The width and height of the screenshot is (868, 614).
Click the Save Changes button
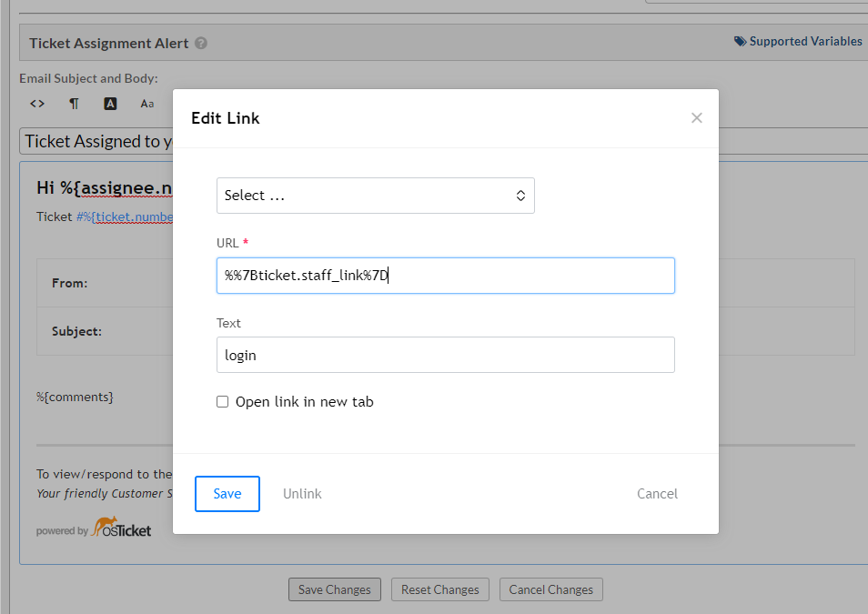pyautogui.click(x=334, y=589)
